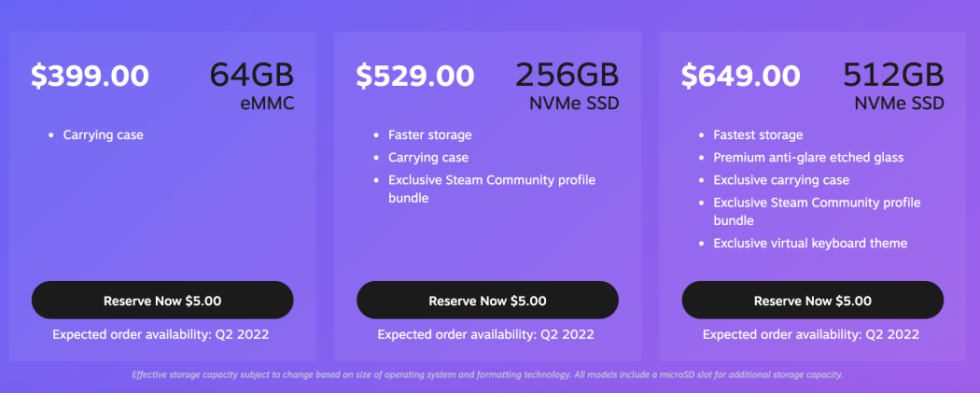Select Premium anti-glare etched glass feature
Screen dimensions: 980x393
tap(808, 158)
